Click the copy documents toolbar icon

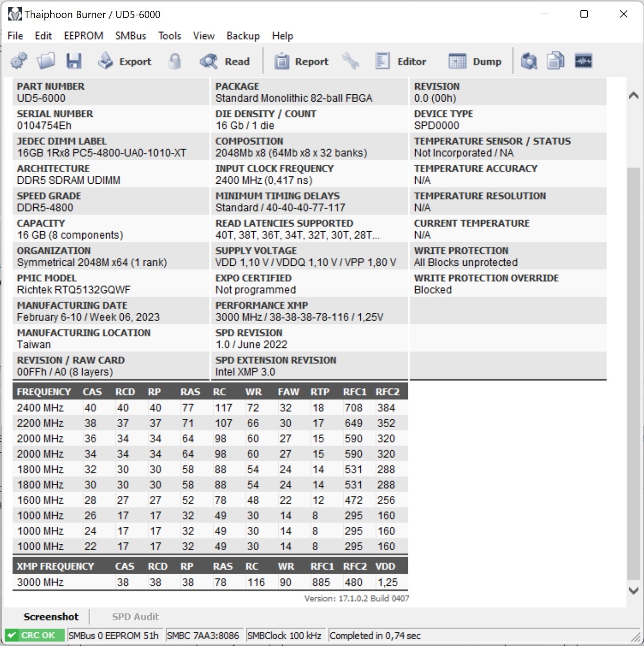point(555,61)
